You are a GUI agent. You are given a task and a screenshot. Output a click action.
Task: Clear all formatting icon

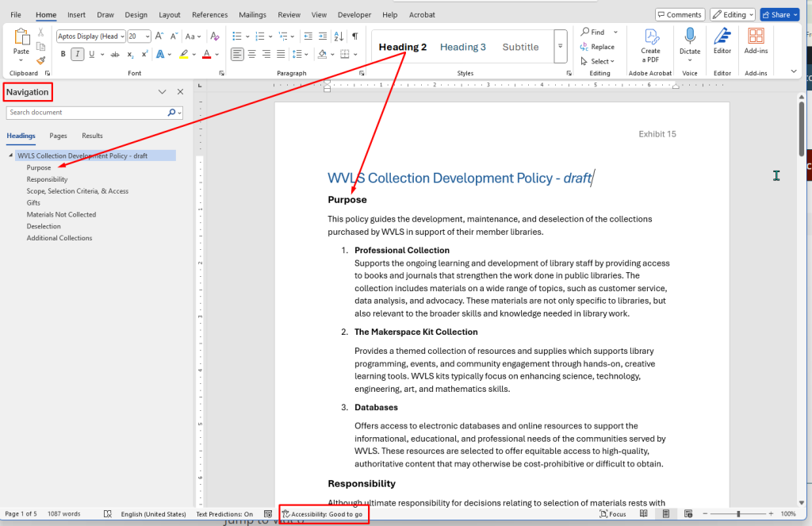point(214,36)
